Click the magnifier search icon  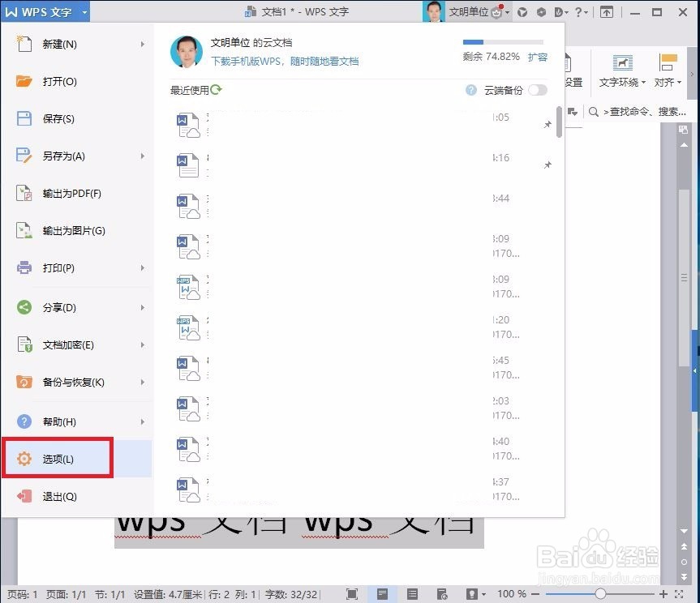coord(593,112)
